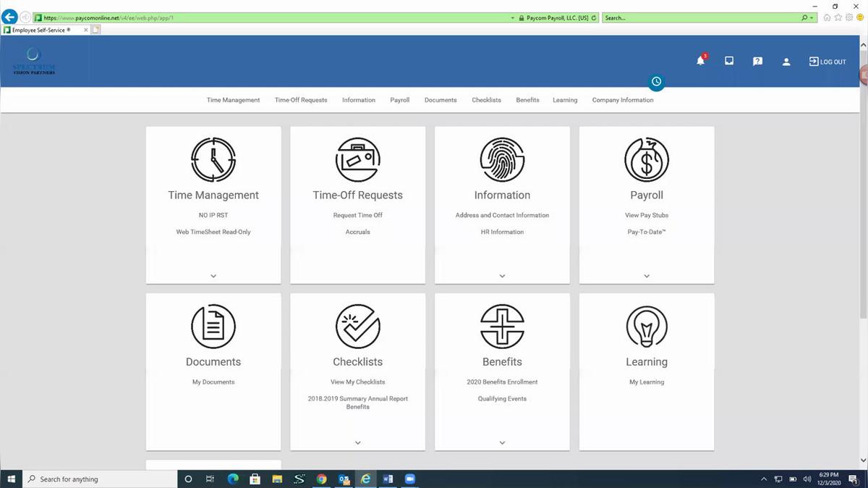868x488 pixels.
Task: Select the Benefits medical cross icon
Action: 502,326
